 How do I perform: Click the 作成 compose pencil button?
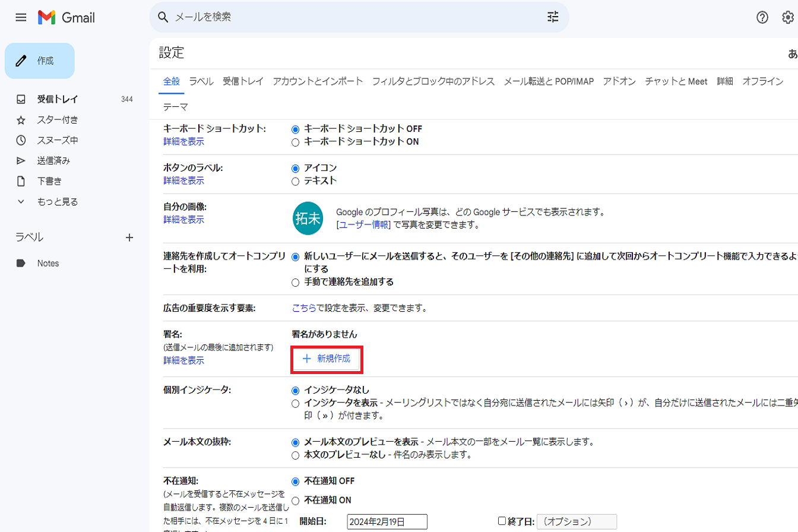[x=40, y=61]
